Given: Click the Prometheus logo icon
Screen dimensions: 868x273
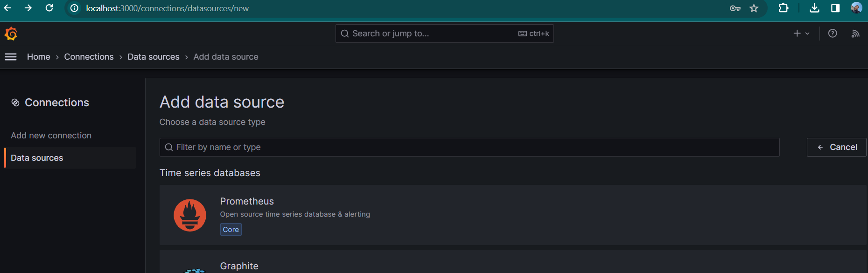Looking at the screenshot, I should tap(190, 215).
